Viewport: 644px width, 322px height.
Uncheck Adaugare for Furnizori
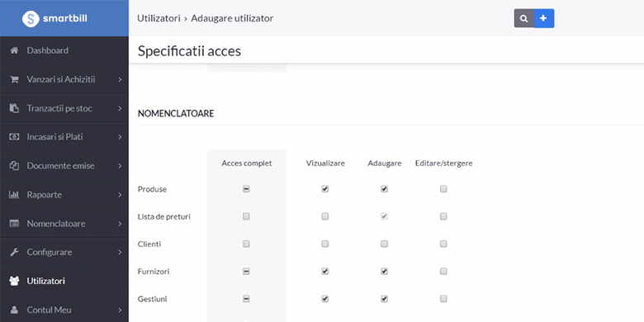point(384,272)
